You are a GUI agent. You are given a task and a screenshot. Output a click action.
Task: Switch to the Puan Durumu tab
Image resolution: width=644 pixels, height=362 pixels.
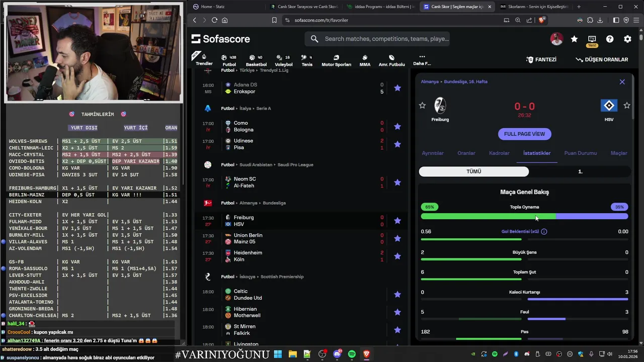(581, 153)
